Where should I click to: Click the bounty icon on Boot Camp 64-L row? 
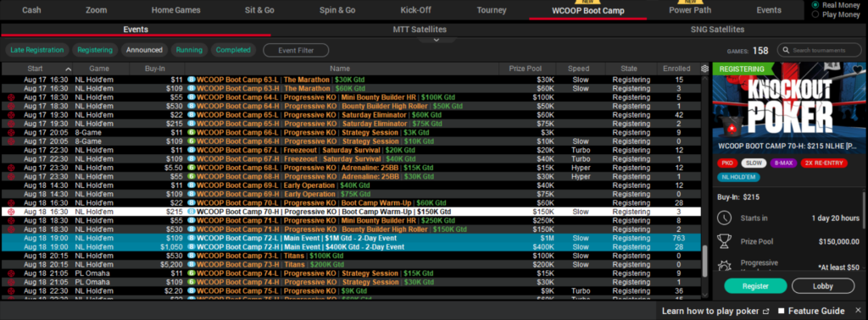tap(10, 97)
